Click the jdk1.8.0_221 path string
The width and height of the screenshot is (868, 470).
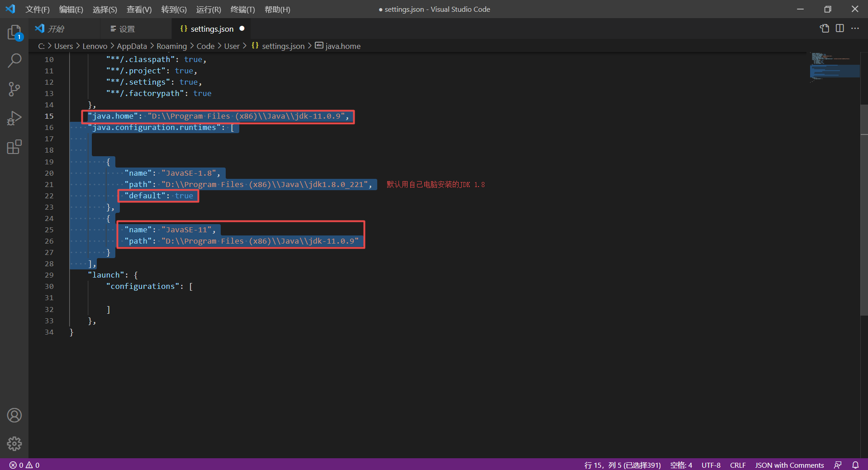click(x=264, y=185)
